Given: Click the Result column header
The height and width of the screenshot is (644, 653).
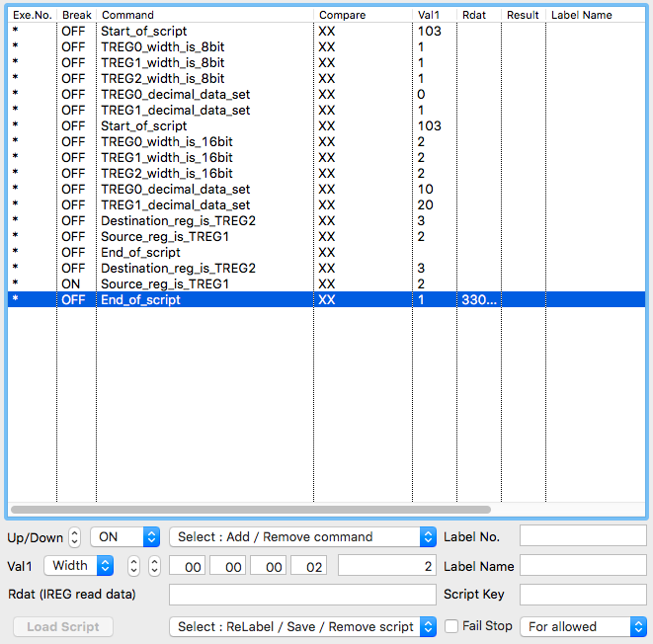Looking at the screenshot, I should click(x=524, y=15).
